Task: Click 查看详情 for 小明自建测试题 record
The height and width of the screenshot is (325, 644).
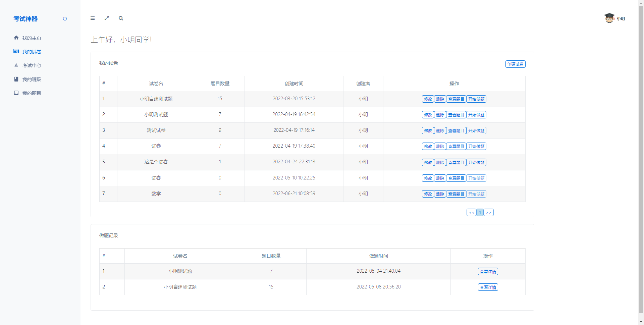Action: tap(488, 287)
